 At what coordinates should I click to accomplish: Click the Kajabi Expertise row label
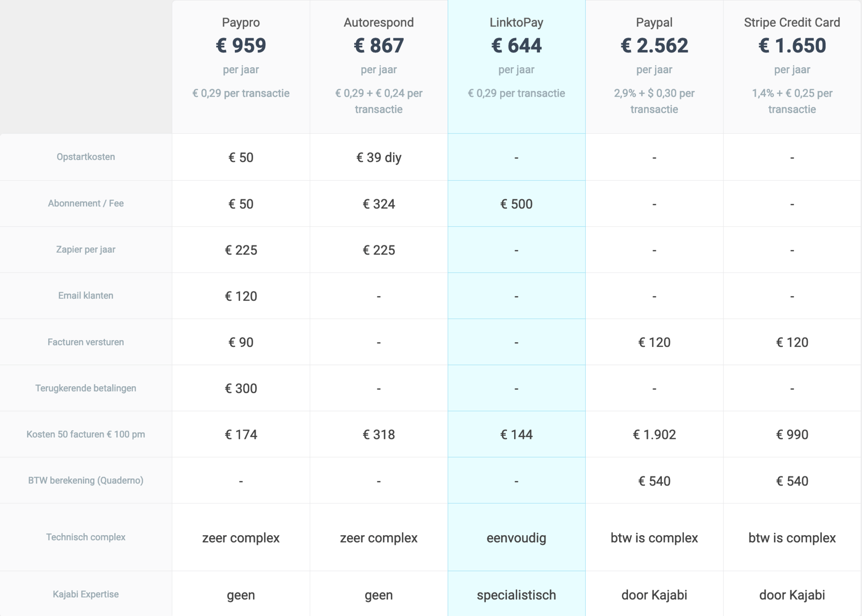click(86, 594)
